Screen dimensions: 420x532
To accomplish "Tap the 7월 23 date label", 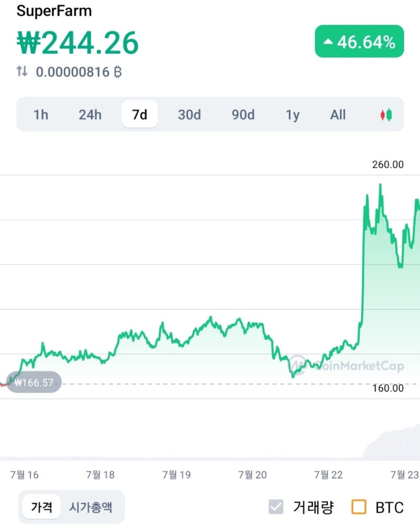I will click(x=405, y=475).
